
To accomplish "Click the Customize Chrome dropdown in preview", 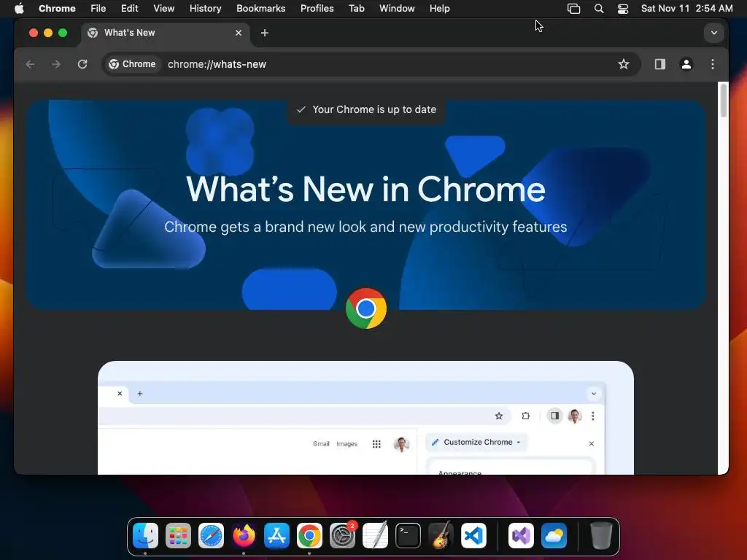I will [x=477, y=443].
